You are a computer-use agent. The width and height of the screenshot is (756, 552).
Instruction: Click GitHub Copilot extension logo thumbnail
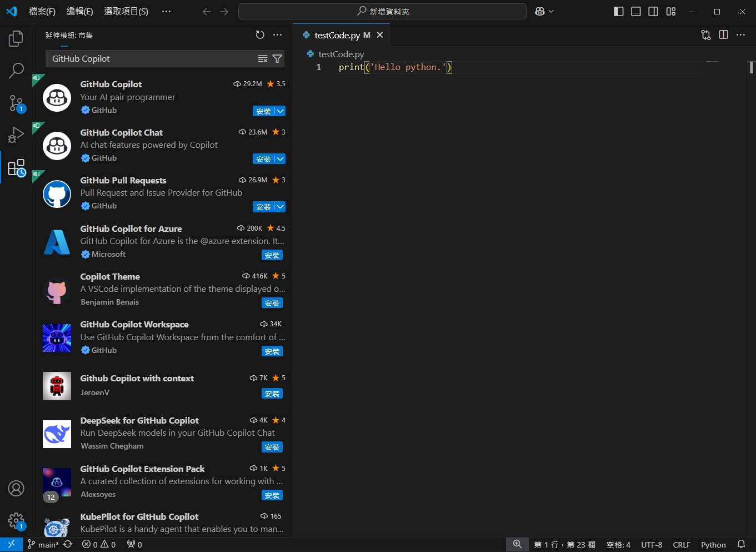[x=57, y=98]
